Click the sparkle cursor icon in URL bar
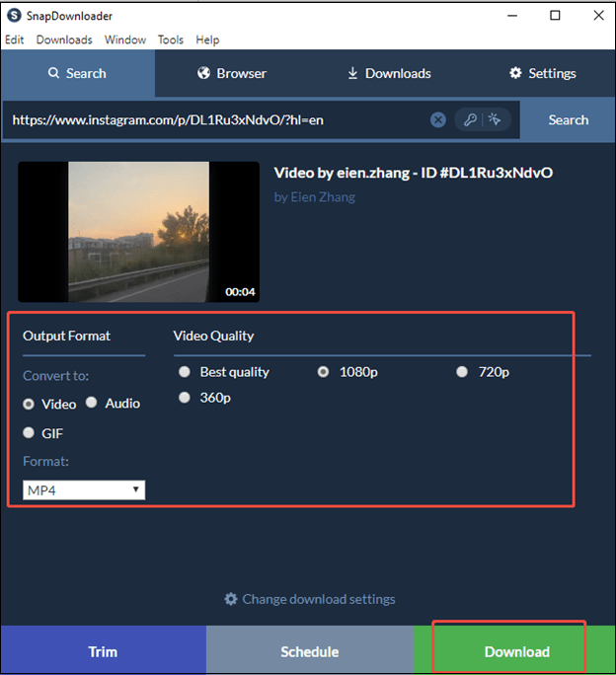This screenshot has width=616, height=675. click(x=495, y=119)
